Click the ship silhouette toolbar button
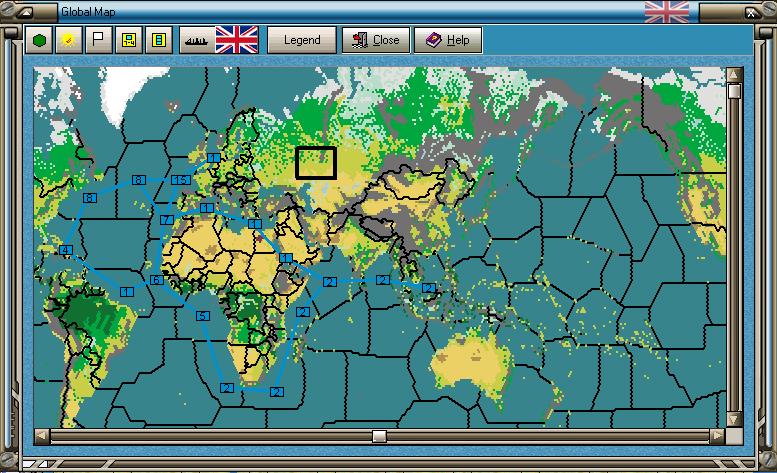777x473 pixels. [x=196, y=40]
